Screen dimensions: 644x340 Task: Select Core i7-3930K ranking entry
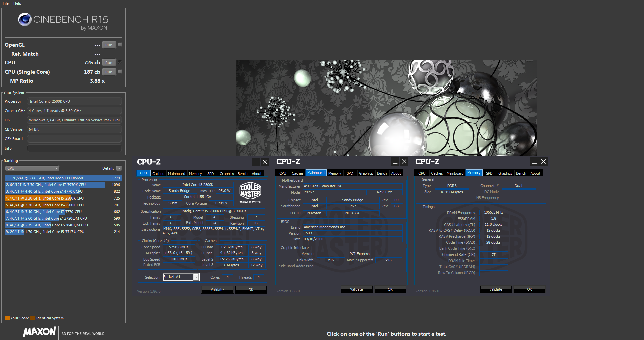coord(63,185)
